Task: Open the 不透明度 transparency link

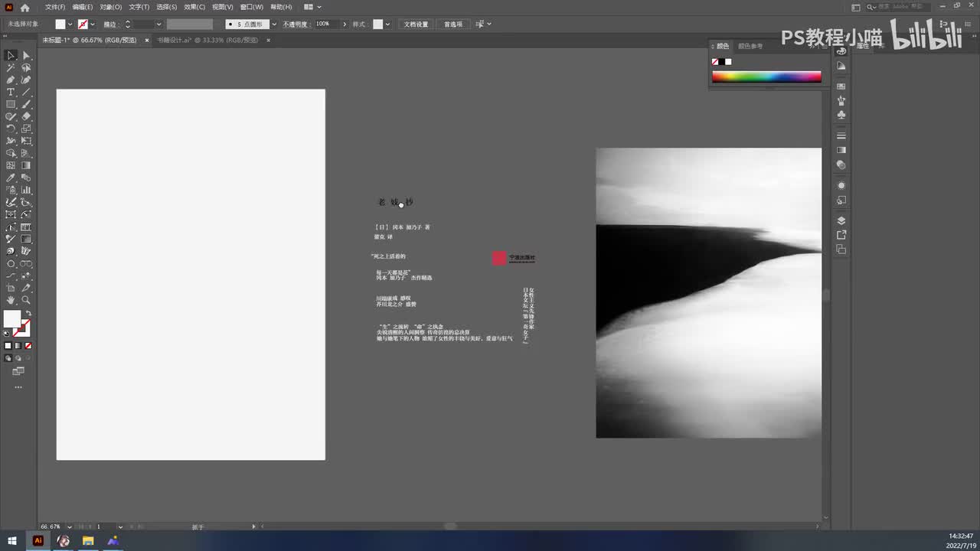Action: (x=296, y=24)
